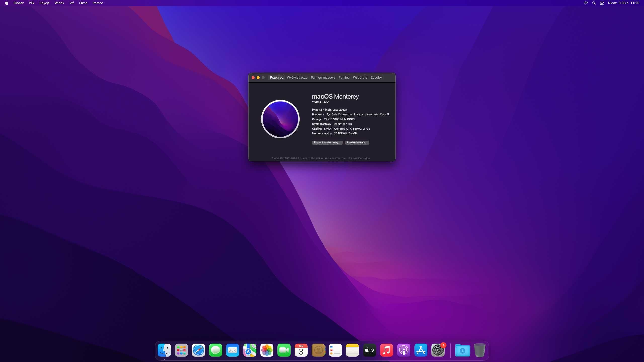Viewport: 644px width, 362px height.
Task: Launch Reminders from the Dock
Action: point(335,350)
